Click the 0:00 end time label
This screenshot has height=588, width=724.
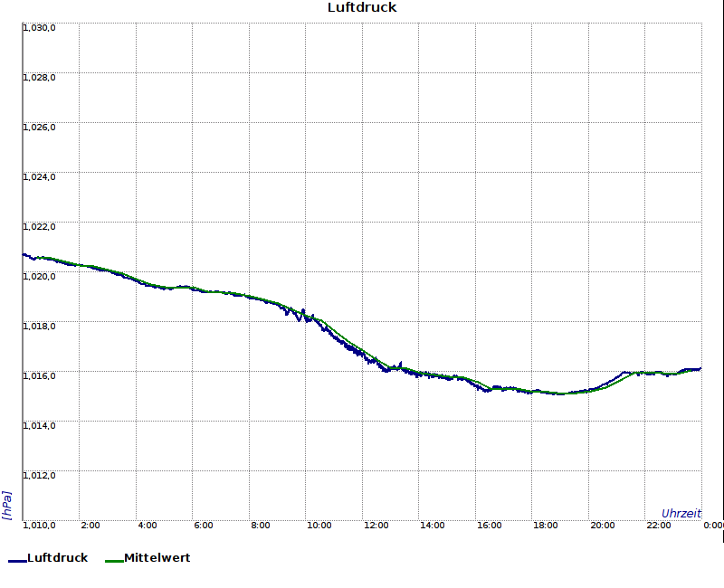tap(713, 526)
